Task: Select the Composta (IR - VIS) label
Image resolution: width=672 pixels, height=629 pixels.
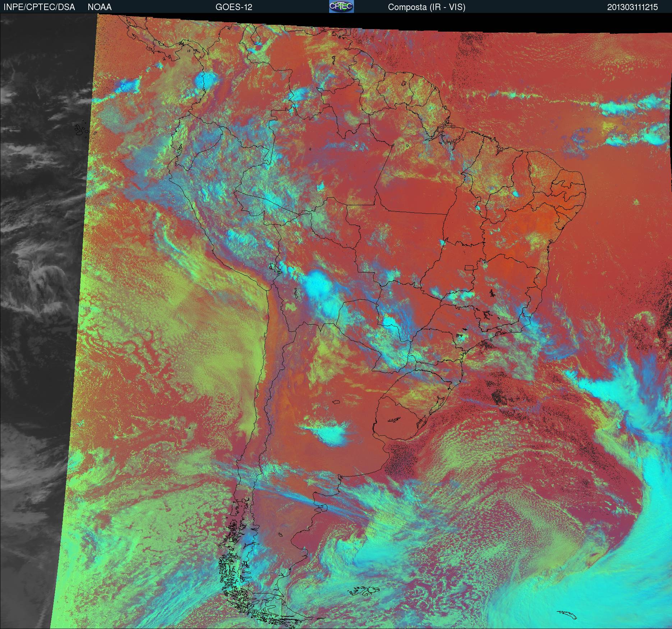Action: (x=427, y=7)
